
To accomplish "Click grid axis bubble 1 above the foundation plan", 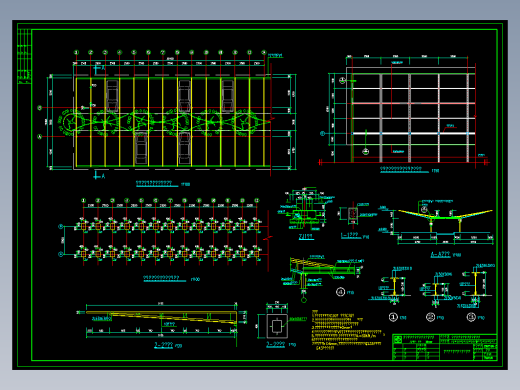I will pyautogui.click(x=83, y=201).
